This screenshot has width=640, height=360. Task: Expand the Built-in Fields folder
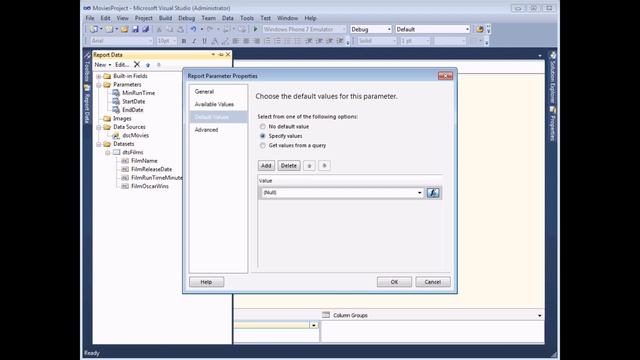98,76
